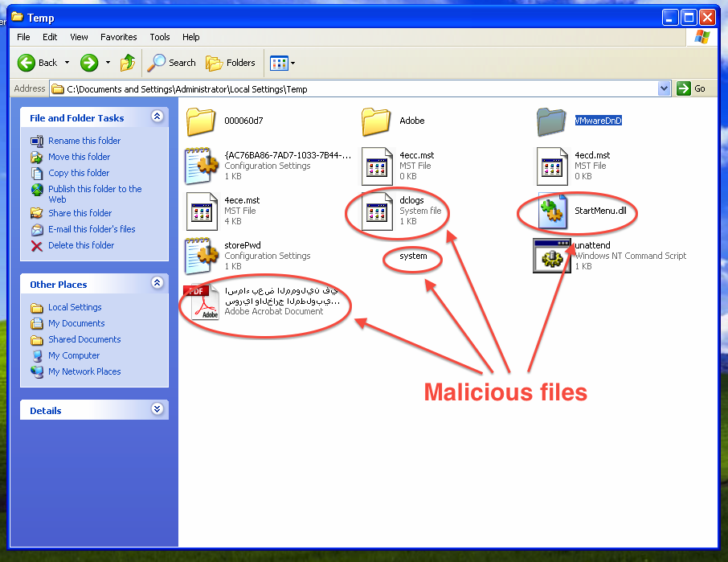Select the Adobe Acrobat PDF document icon
The height and width of the screenshot is (562, 728).
pos(200,302)
